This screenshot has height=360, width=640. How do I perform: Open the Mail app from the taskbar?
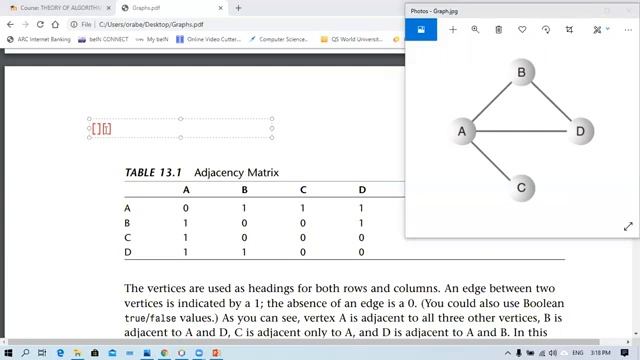112,353
